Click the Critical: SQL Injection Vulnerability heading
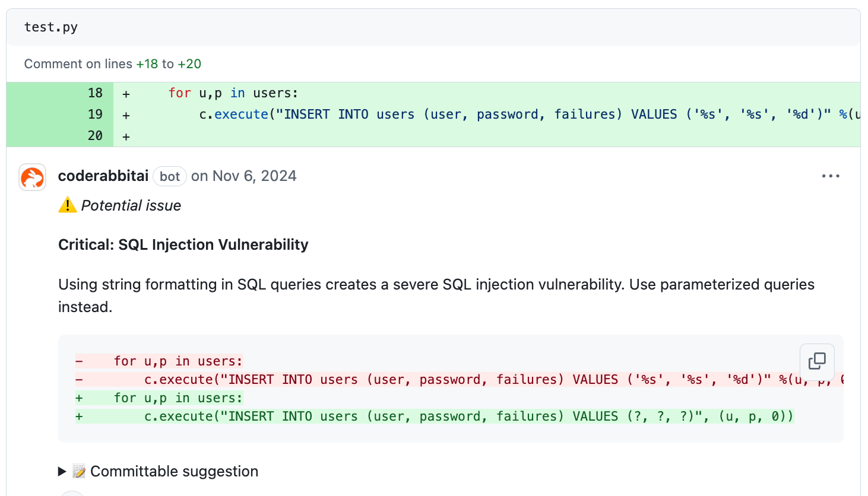868x496 pixels. click(x=183, y=245)
